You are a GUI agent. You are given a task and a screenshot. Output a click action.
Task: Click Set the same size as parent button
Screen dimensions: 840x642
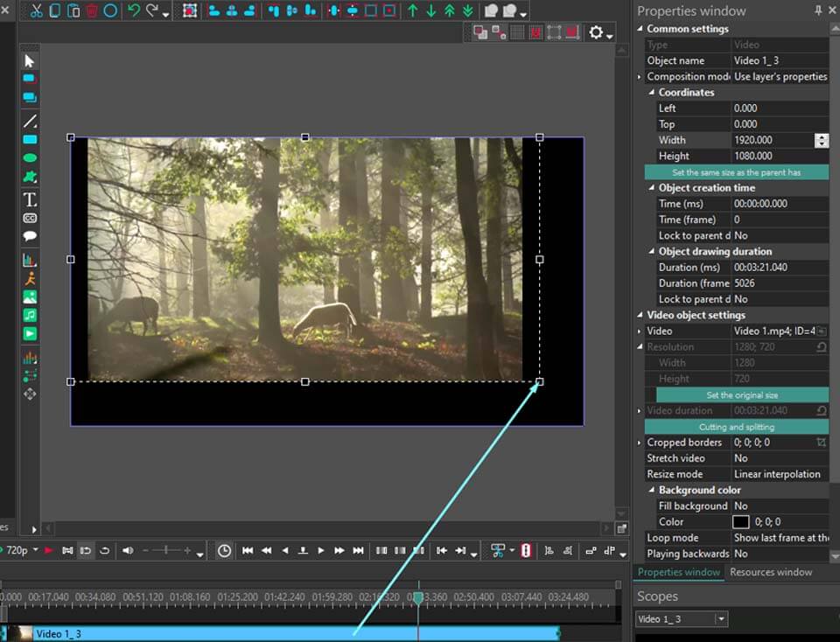(736, 172)
